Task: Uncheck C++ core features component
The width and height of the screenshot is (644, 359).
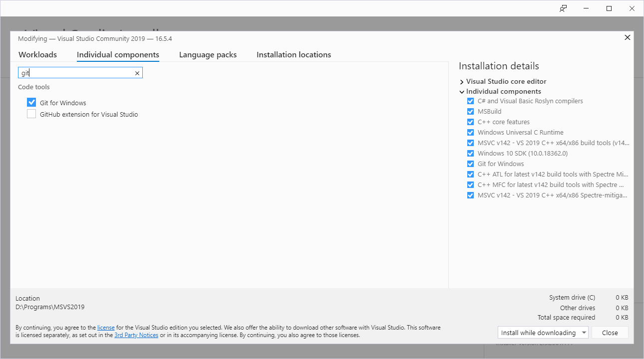Action: [x=470, y=122]
